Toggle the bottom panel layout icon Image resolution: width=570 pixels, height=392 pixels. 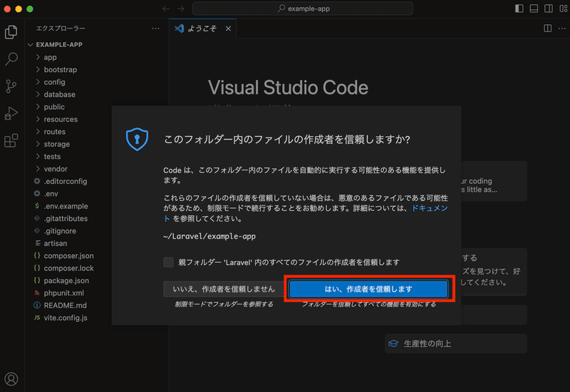[534, 9]
